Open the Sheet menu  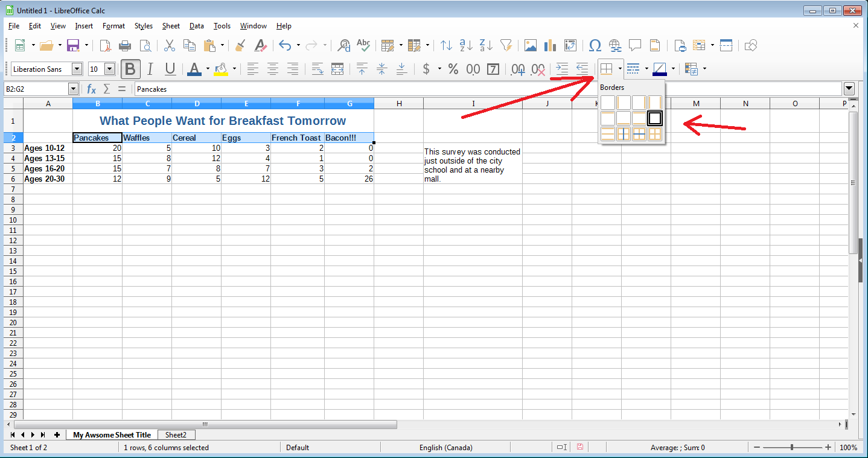point(171,26)
